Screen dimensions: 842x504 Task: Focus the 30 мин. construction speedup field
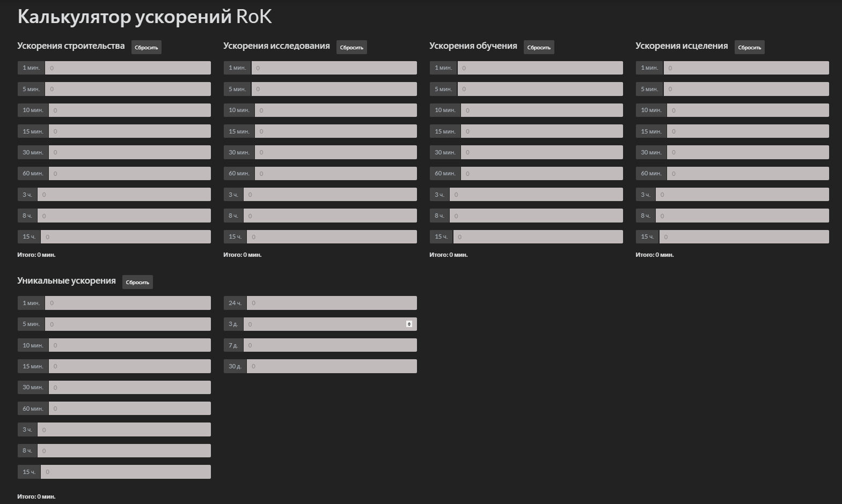pos(130,152)
